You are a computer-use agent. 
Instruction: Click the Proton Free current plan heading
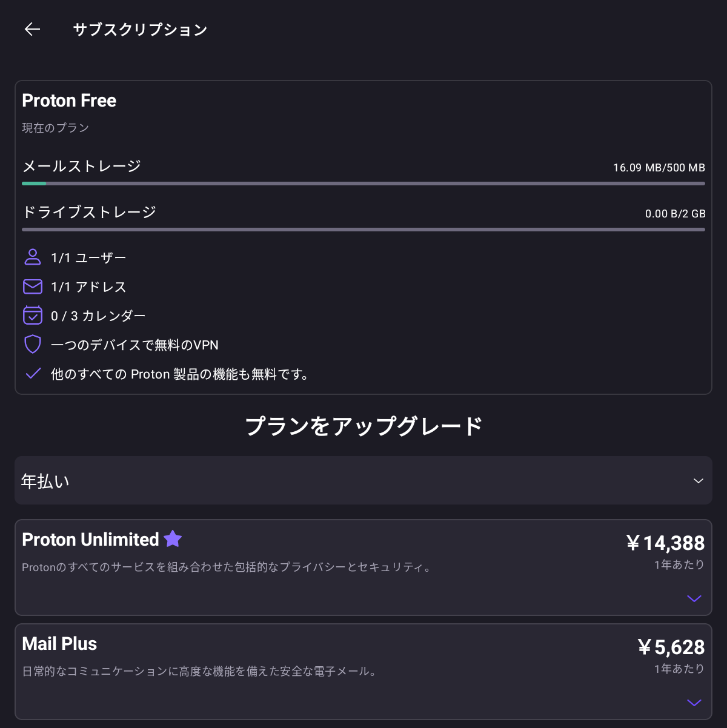coord(69,101)
